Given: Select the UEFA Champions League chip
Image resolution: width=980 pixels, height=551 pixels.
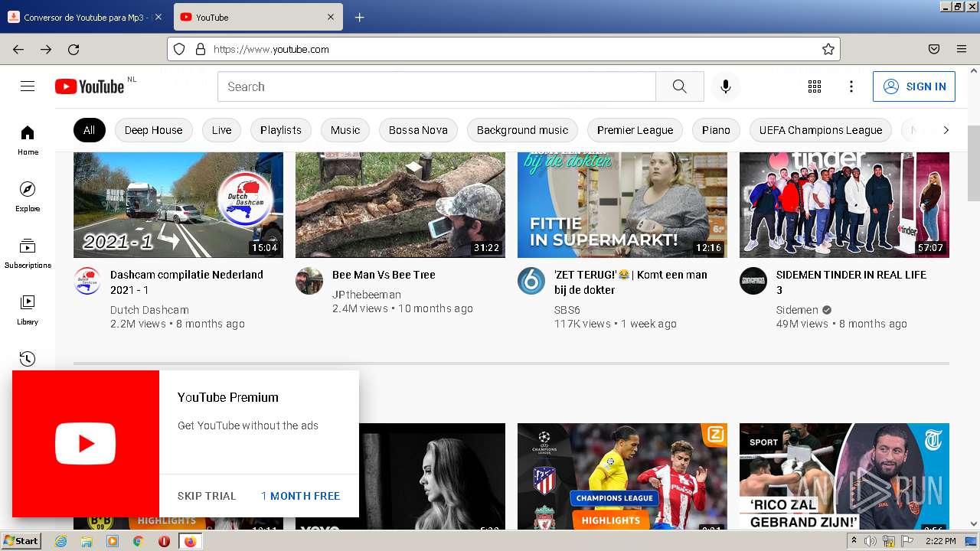Looking at the screenshot, I should pos(821,130).
